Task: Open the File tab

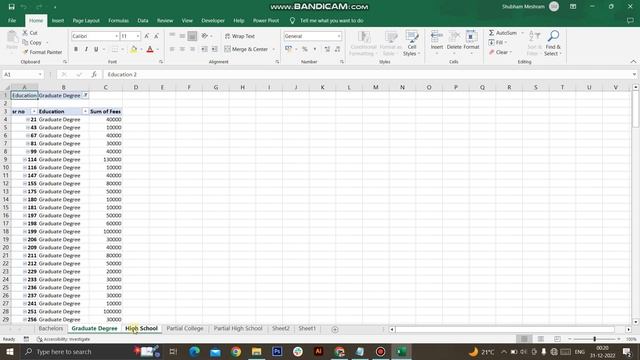Action: click(x=12, y=20)
